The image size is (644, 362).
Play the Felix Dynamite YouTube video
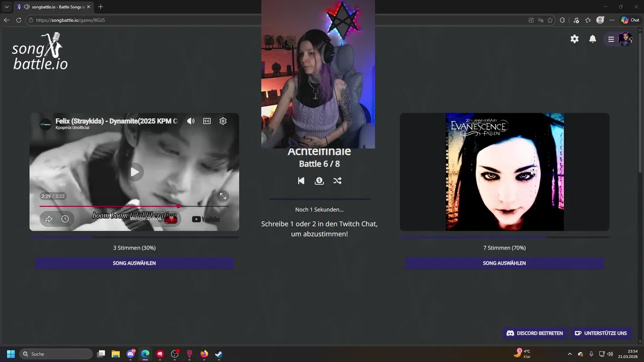coord(134,172)
